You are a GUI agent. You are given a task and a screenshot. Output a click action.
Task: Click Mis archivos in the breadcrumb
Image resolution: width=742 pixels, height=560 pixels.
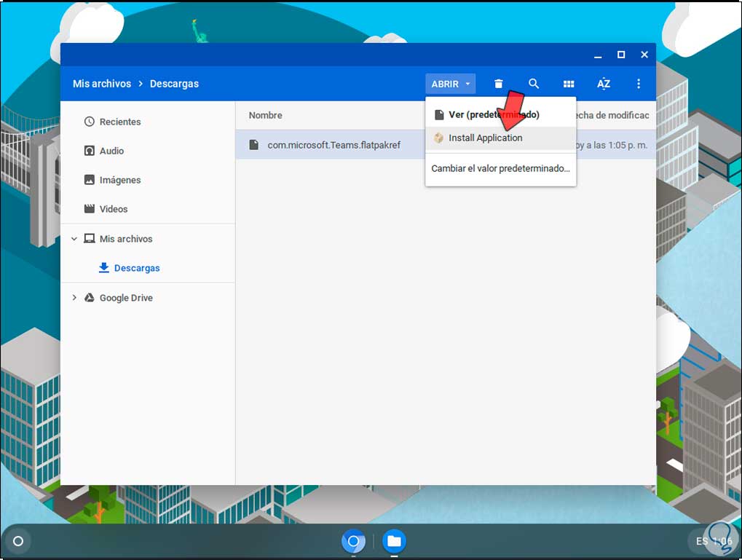102,84
